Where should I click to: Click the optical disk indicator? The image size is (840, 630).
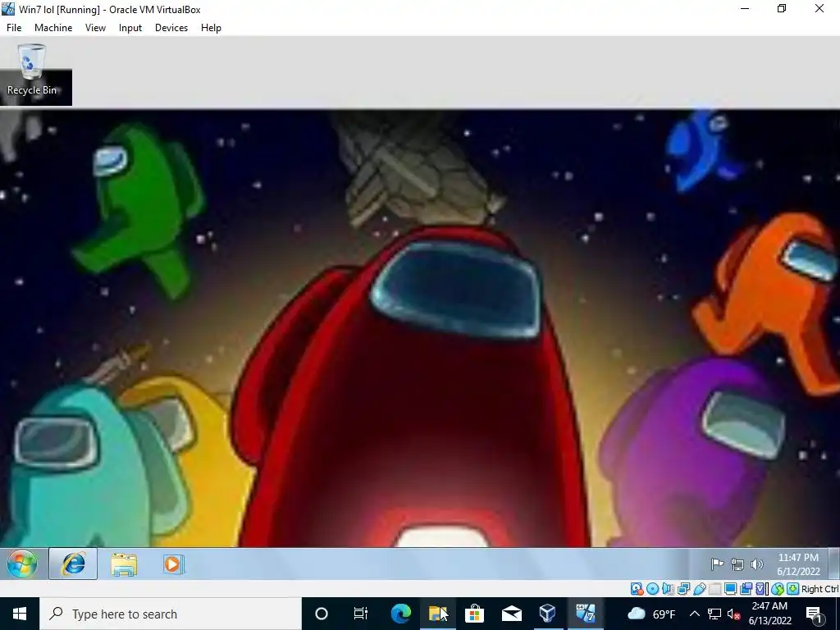(652, 589)
